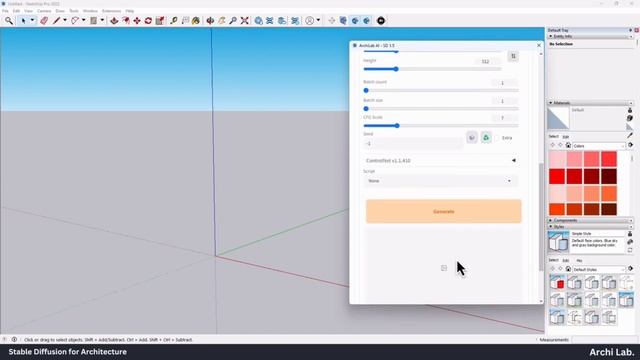Activate the Push/Pull tool
The image size is (640, 360).
pos(114,20)
